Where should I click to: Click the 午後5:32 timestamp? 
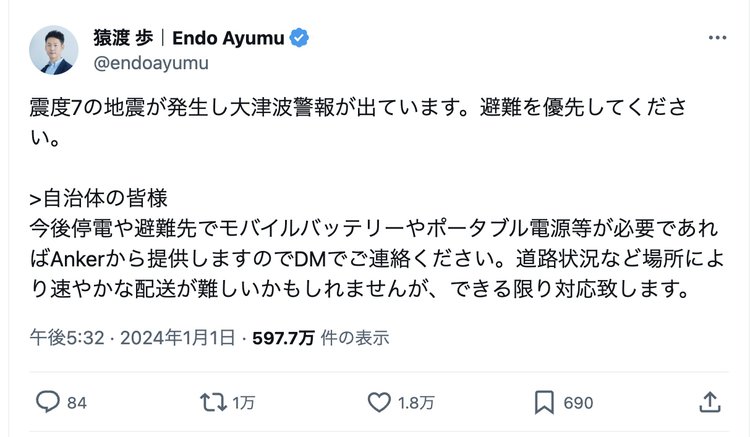[x=57, y=336]
